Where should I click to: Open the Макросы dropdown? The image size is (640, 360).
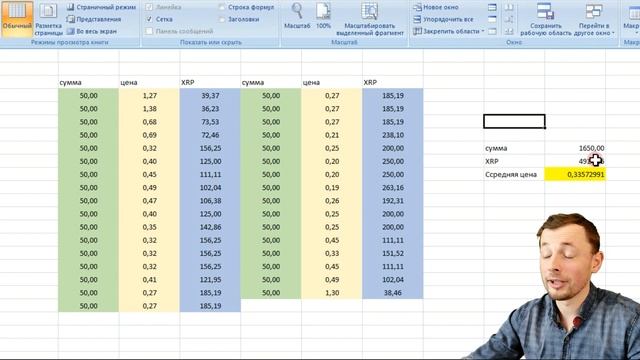632,19
